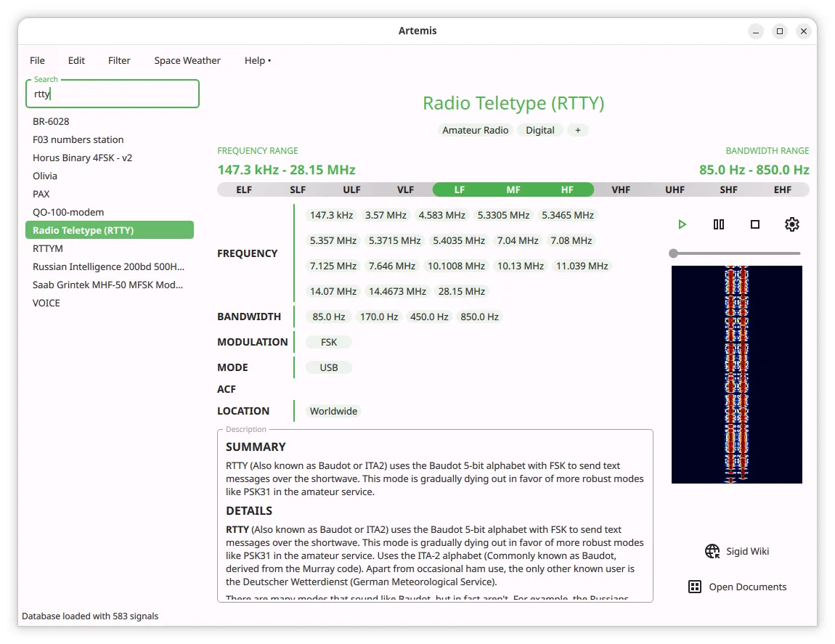Select QO-100-modem signal entry
The height and width of the screenshot is (644, 835).
pyautogui.click(x=109, y=212)
